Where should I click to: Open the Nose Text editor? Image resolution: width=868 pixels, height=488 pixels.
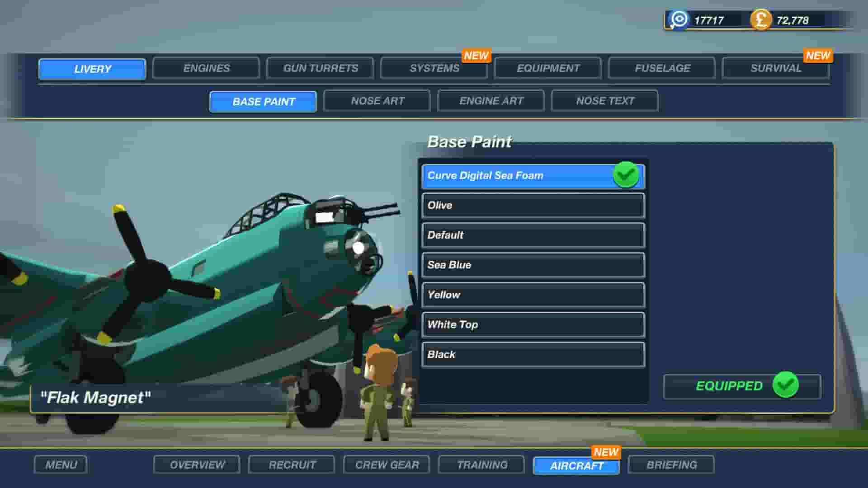pos(605,101)
